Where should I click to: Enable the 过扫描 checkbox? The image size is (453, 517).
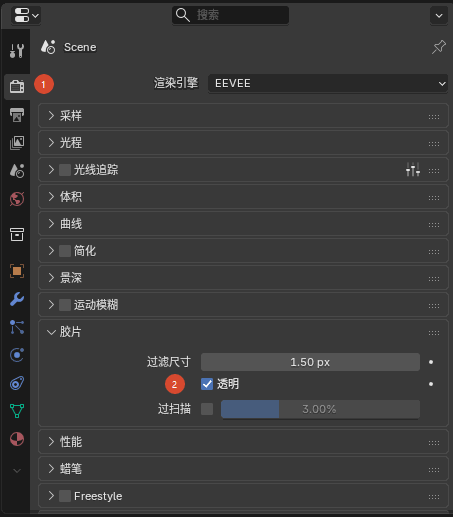pyautogui.click(x=207, y=409)
